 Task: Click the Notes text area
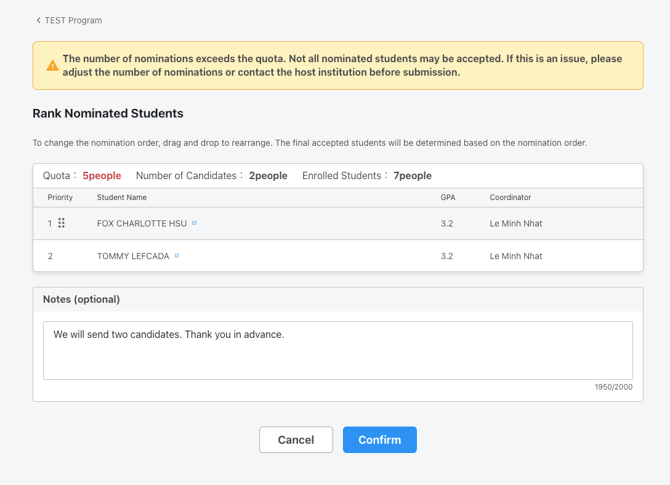(x=337, y=350)
